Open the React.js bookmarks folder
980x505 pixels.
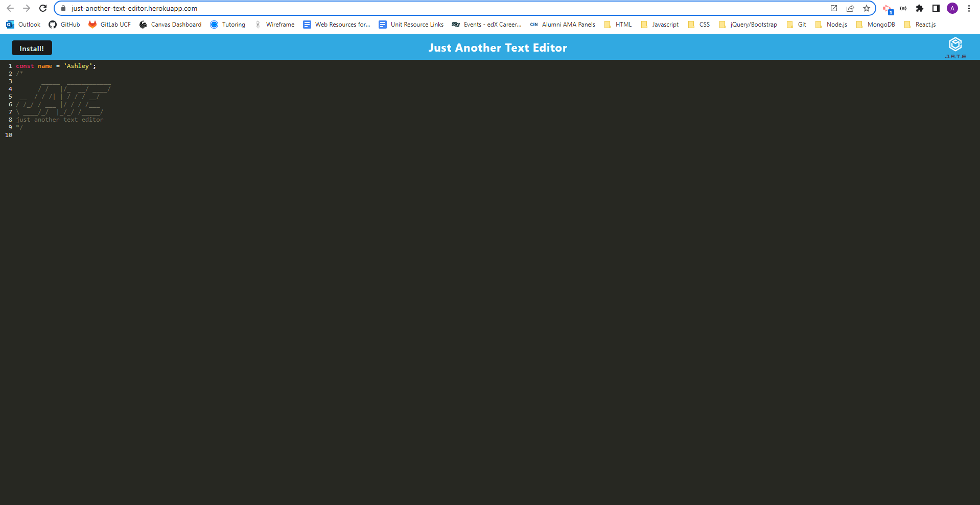(920, 24)
